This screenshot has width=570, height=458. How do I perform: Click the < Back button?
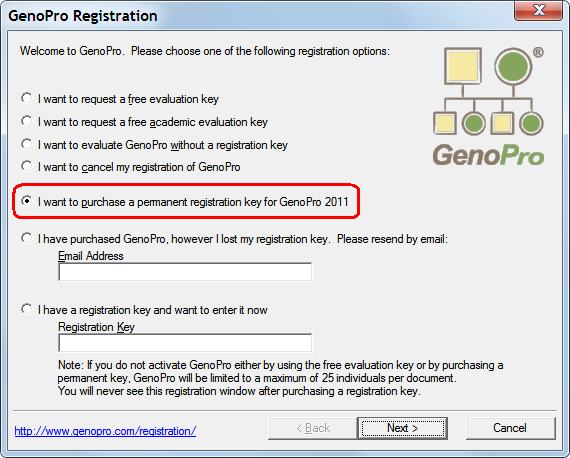313,428
